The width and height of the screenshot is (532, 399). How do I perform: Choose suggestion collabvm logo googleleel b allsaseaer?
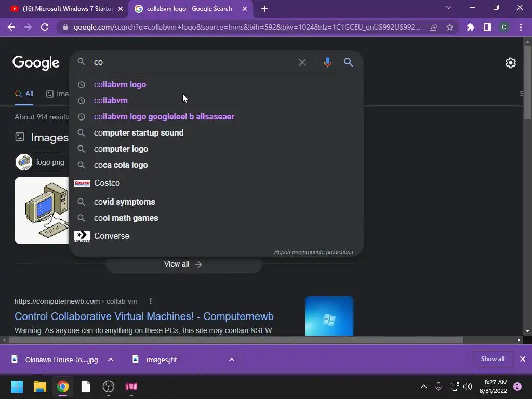tap(216, 117)
